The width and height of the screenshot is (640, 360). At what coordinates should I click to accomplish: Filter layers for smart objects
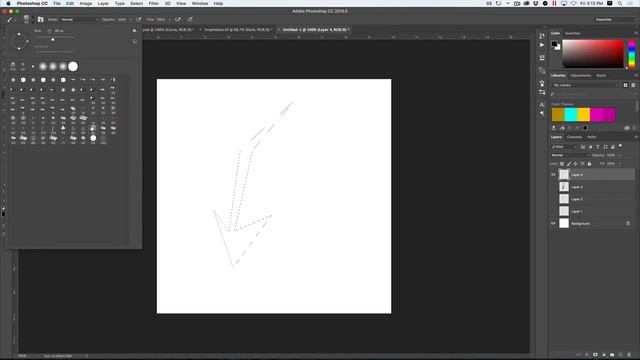coord(613,147)
